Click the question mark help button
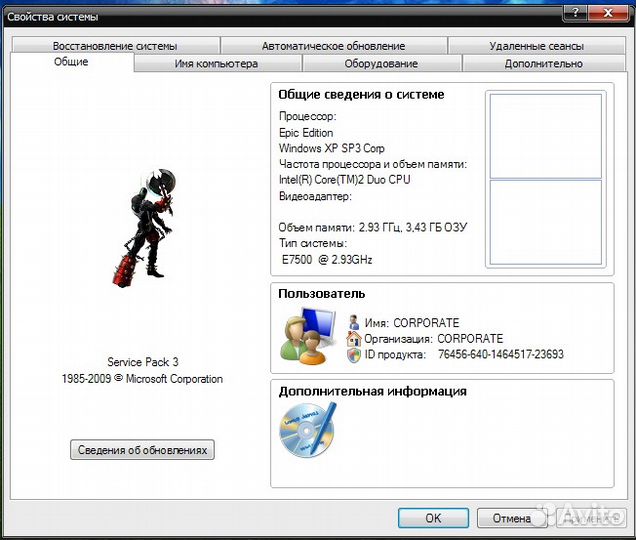 click(574, 14)
